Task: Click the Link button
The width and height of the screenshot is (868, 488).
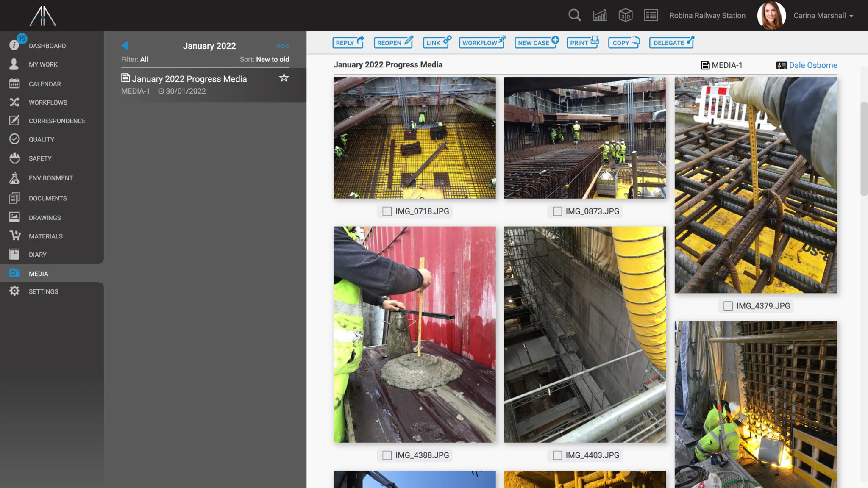Action: (x=437, y=42)
